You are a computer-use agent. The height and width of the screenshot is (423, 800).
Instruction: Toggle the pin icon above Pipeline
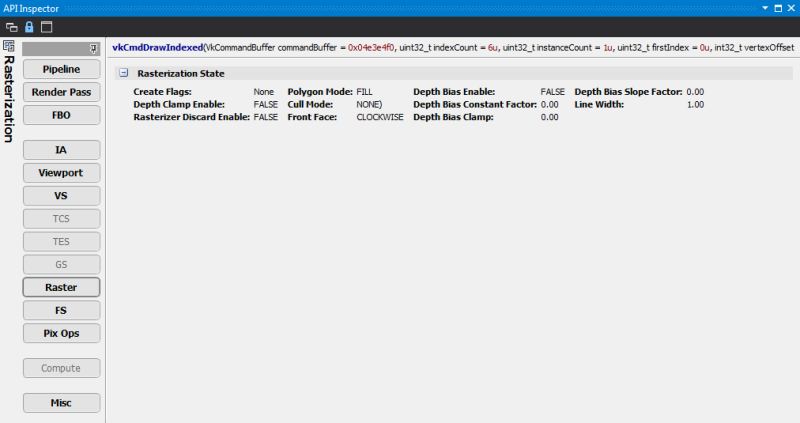coord(93,48)
